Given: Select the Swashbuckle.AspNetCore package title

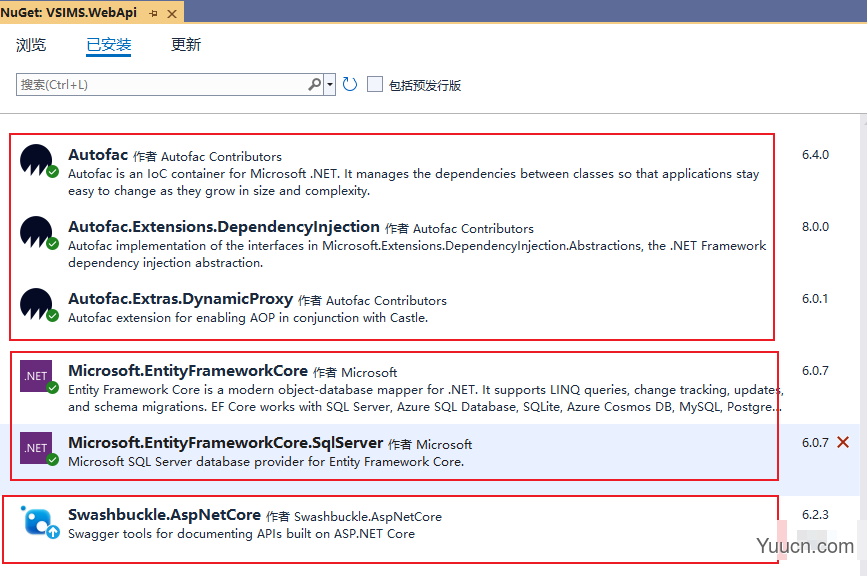Looking at the screenshot, I should point(164,515).
